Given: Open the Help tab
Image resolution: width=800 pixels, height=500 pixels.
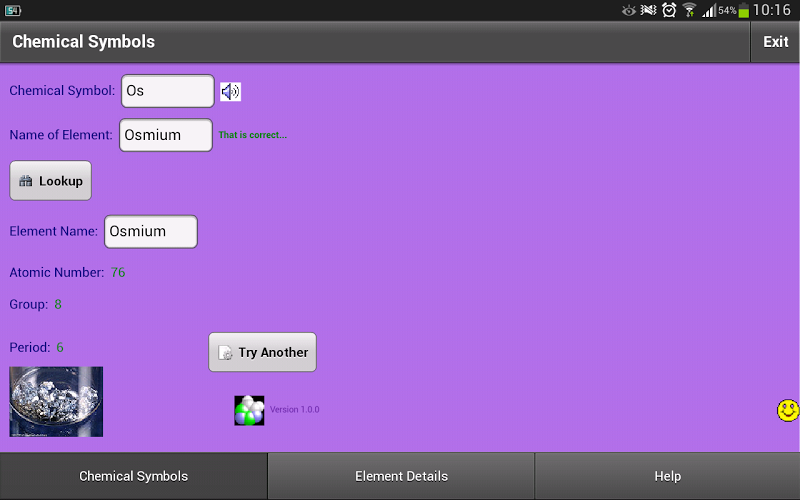Looking at the screenshot, I should (667, 476).
